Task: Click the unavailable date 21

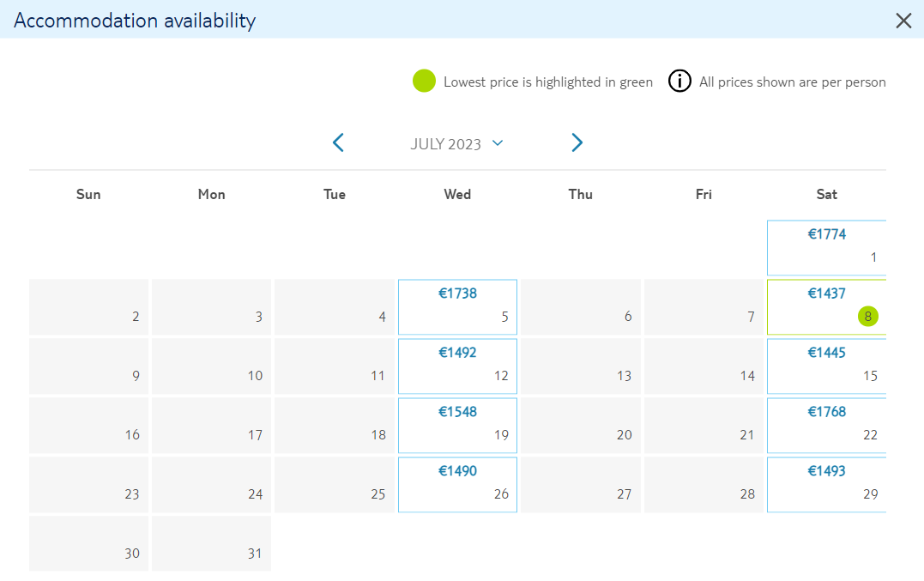Action: coord(704,426)
